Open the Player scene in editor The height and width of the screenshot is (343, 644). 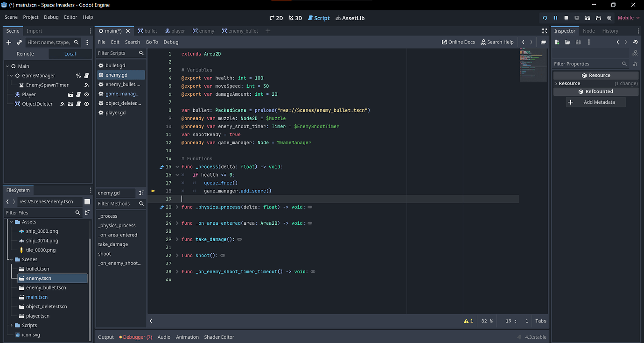pyautogui.click(x=70, y=94)
